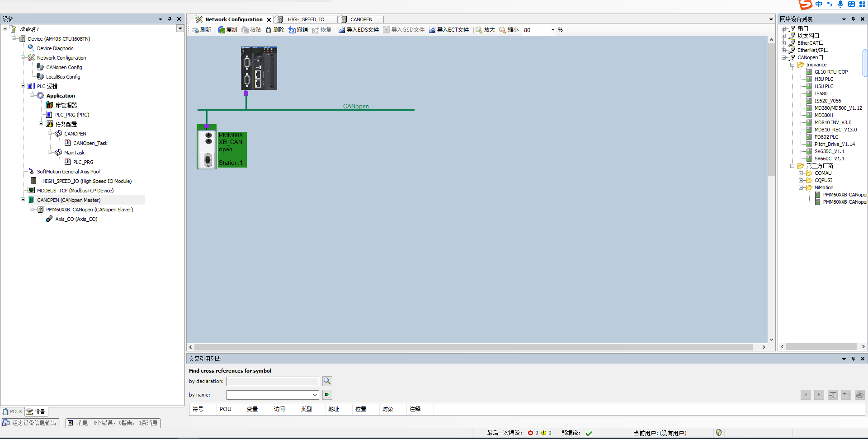The image size is (868, 439).
Task: Click the green go arrow button
Action: [x=327, y=395]
